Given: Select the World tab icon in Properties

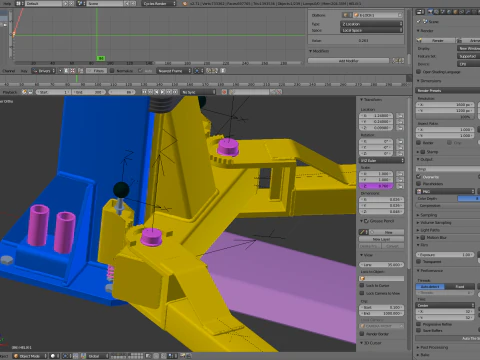Looking at the screenshot, I should point(449,12).
